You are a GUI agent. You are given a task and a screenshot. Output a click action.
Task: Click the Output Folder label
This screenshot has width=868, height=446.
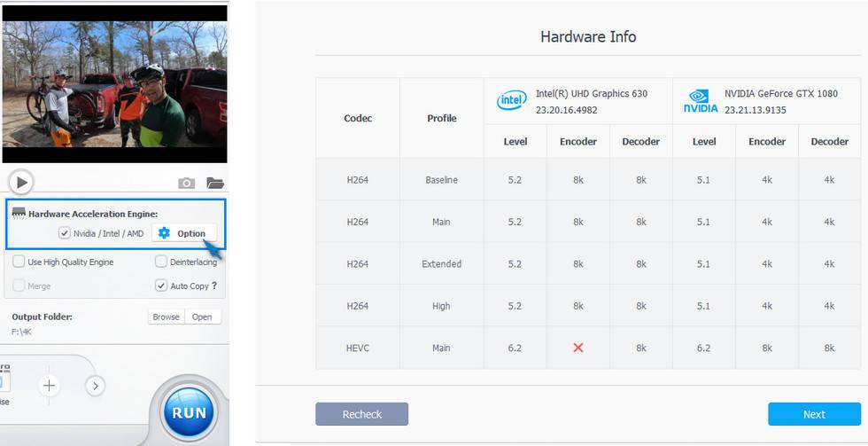[x=43, y=317]
